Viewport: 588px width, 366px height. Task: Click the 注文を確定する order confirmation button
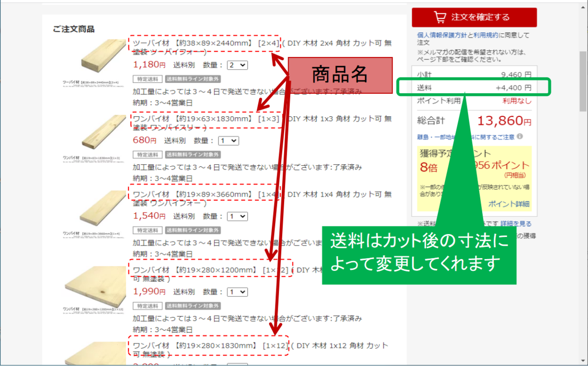coord(474,17)
